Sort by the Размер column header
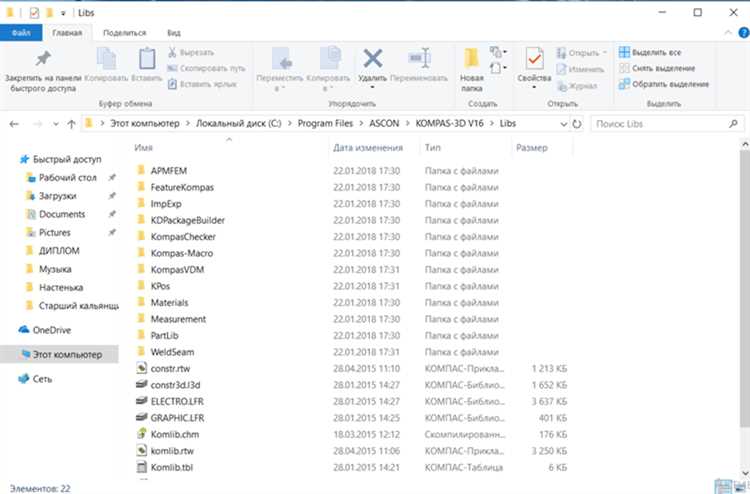 [x=531, y=148]
